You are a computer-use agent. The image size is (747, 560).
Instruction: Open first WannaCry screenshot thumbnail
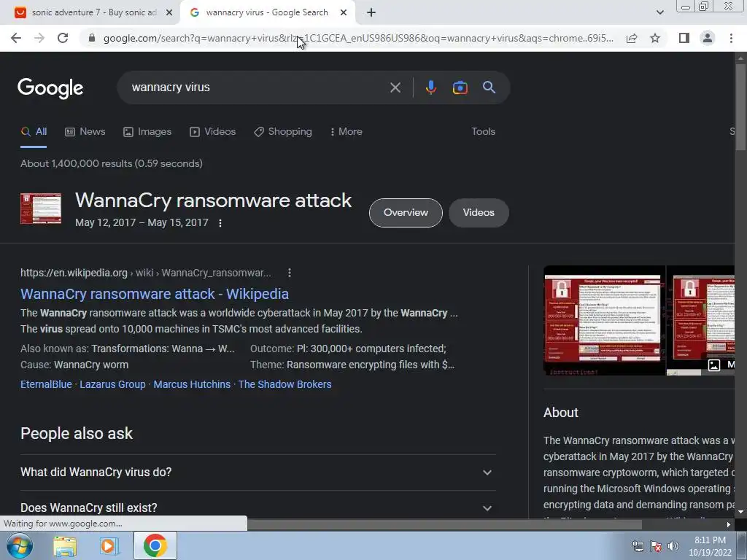[604, 321]
